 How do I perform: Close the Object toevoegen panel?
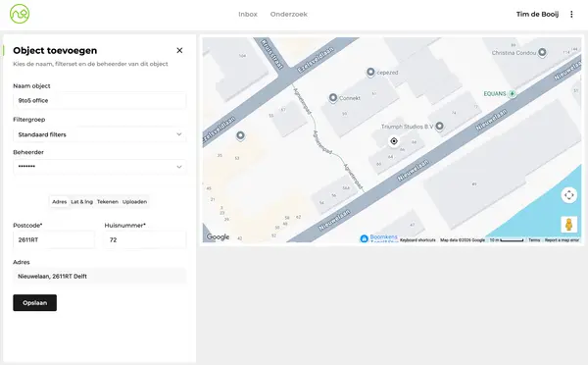pos(179,50)
